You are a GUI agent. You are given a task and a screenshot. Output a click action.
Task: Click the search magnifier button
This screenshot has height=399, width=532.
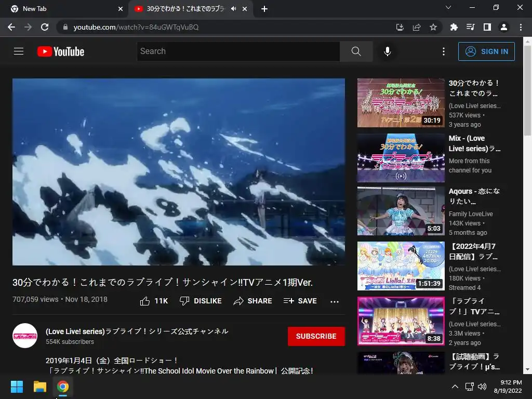pos(356,51)
